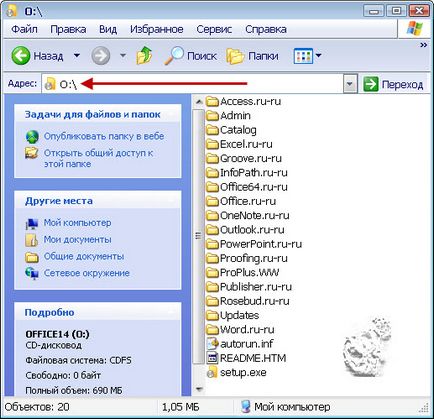Screen dimensions: 434x419
Task: Click Мой компьютер zone in status bar
Action: [286, 407]
